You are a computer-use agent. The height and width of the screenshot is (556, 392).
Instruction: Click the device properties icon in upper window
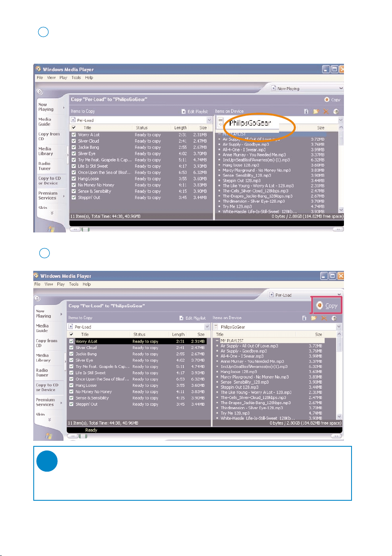pos(306,111)
